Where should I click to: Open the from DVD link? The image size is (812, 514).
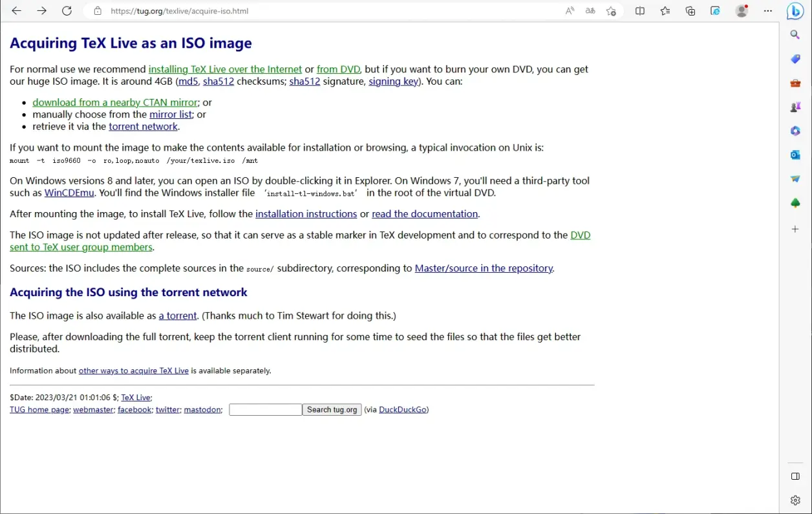[338, 69]
